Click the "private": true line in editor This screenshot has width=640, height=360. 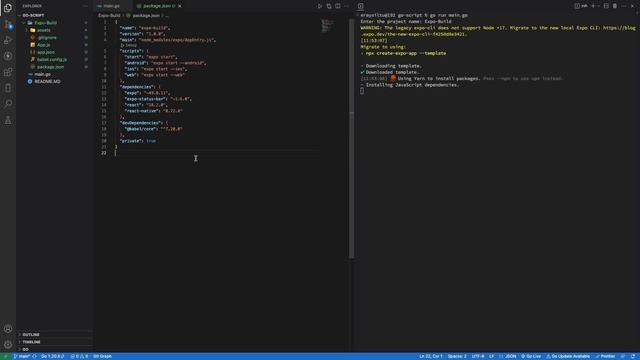pyautogui.click(x=138, y=141)
